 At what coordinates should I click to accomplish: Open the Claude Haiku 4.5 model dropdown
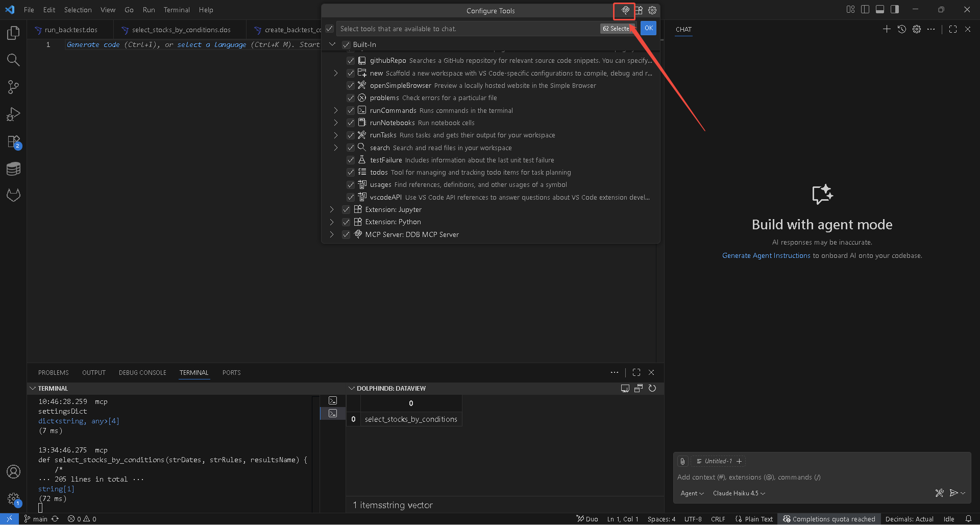click(x=739, y=493)
